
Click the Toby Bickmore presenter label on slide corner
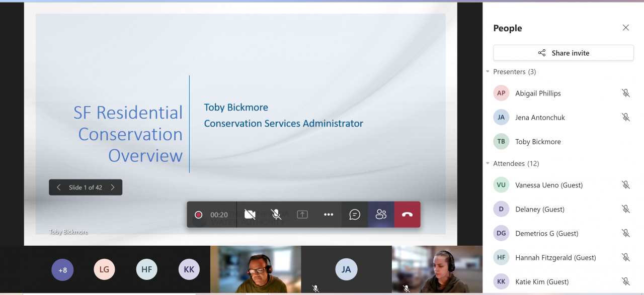pyautogui.click(x=68, y=232)
